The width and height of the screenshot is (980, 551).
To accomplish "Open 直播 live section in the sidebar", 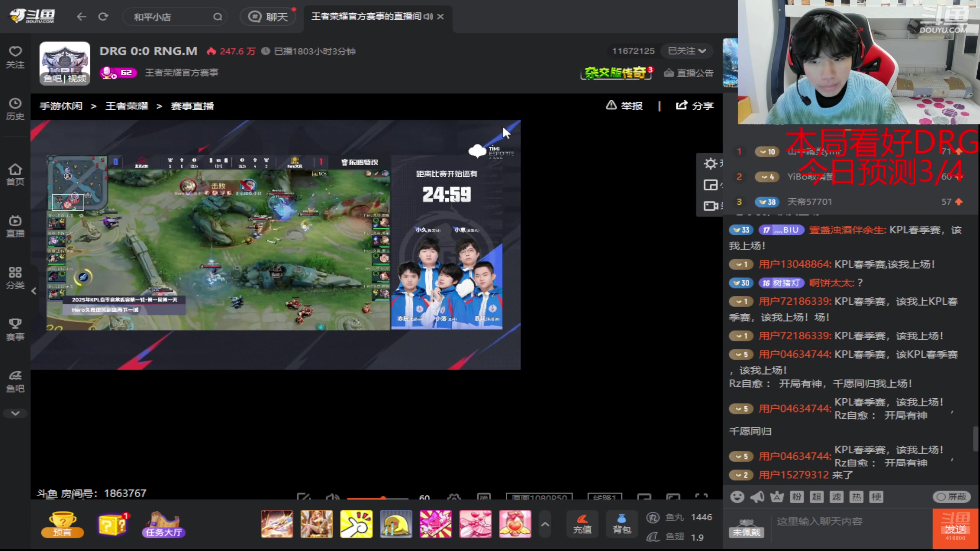I will (x=15, y=226).
